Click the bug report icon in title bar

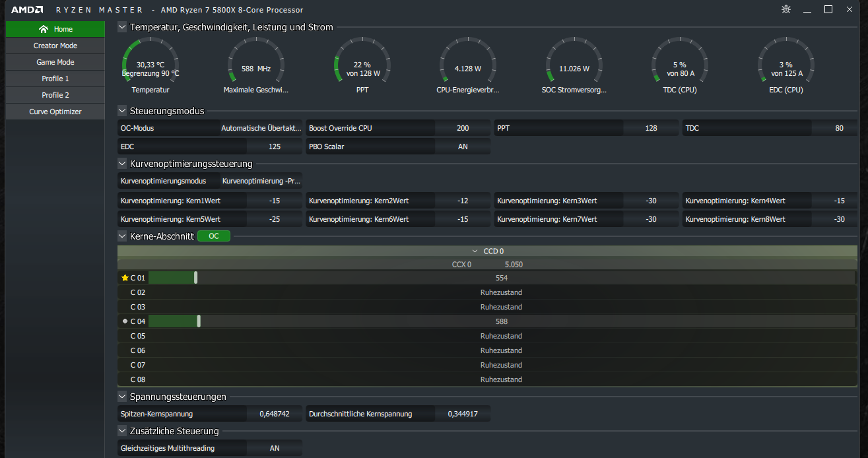point(786,9)
